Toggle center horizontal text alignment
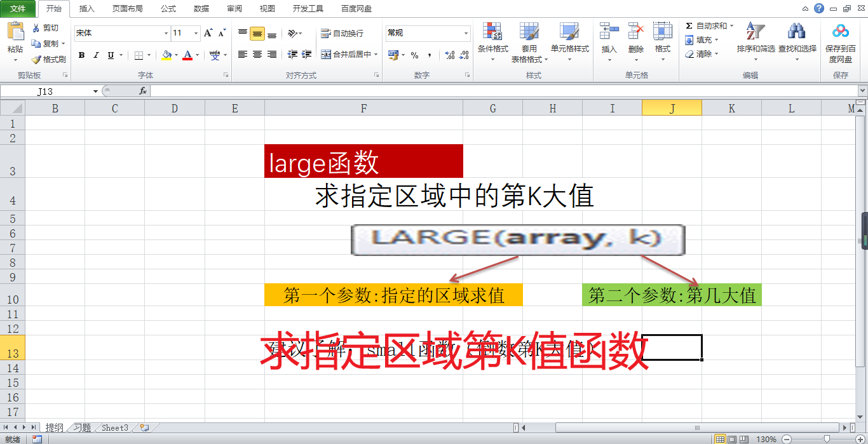 coord(257,55)
